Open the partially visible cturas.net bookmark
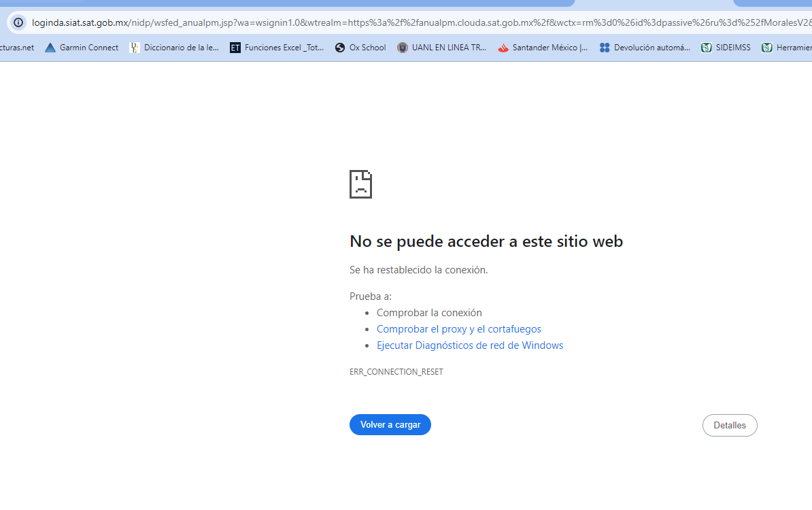Image resolution: width=812 pixels, height=510 pixels. [x=17, y=48]
